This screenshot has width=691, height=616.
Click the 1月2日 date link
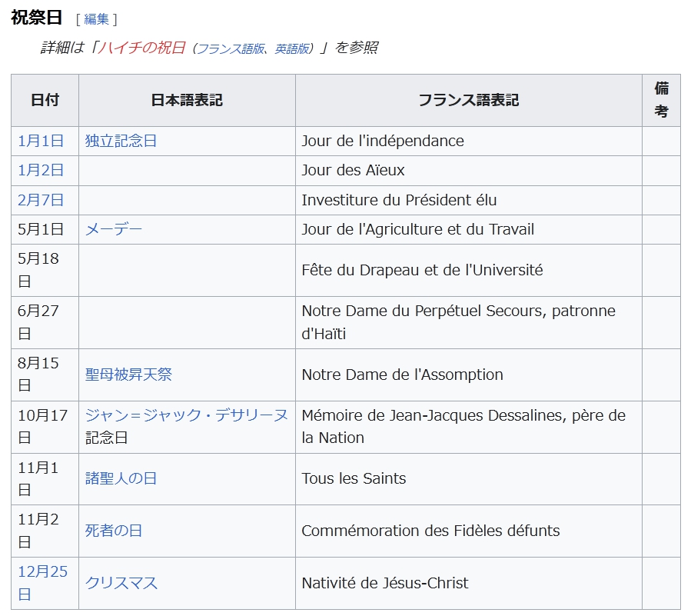[41, 170]
